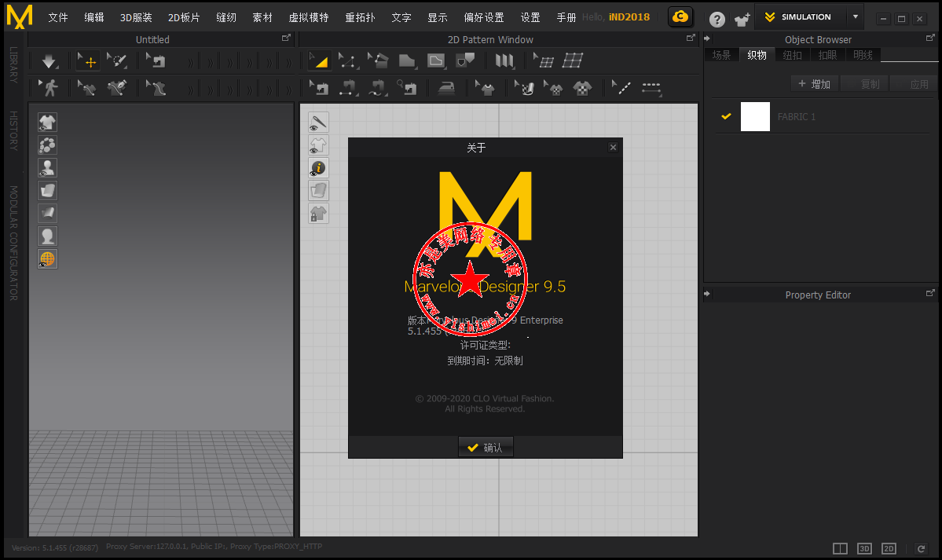The image size is (942, 560).
Task: Select the Edit Texture checkered fabric tool
Action: [524, 88]
